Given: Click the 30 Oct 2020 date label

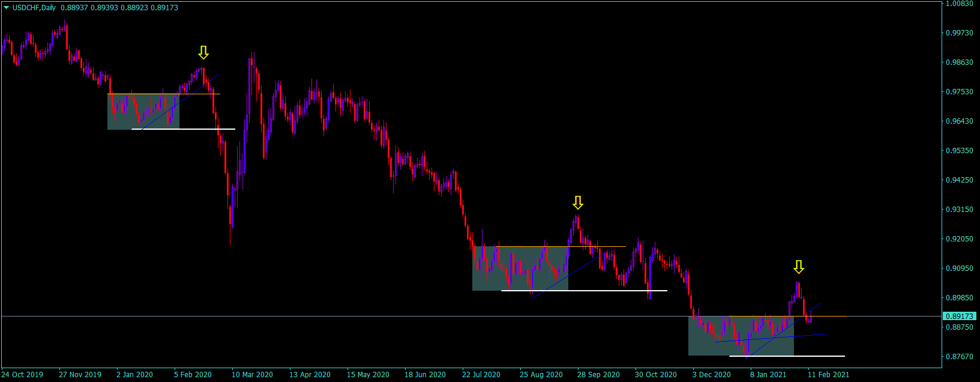Looking at the screenshot, I should 656,375.
